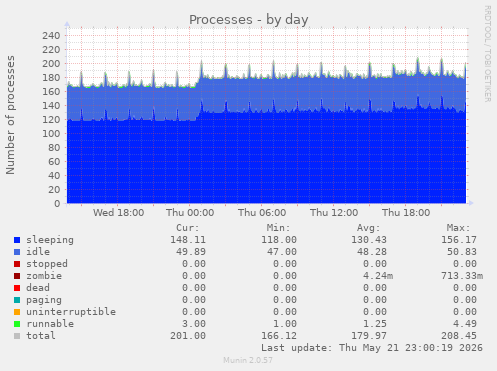The height and width of the screenshot is (371, 497).
Task: Click total average value 179.97
Action: tap(369, 336)
